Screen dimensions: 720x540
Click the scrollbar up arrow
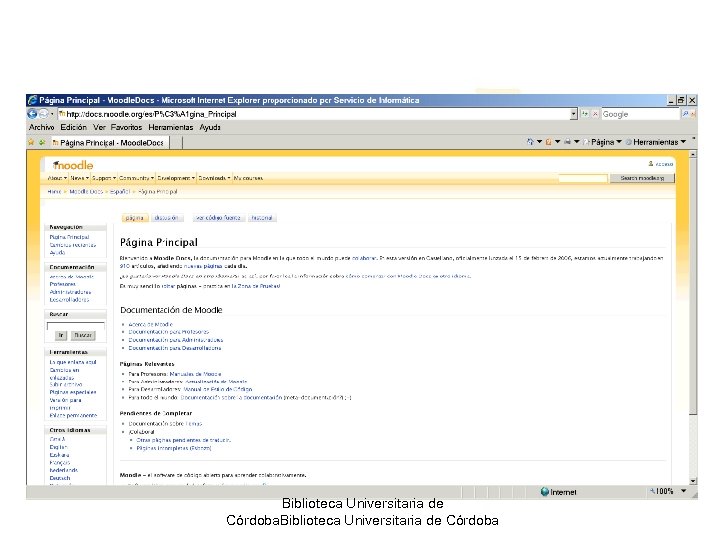click(693, 154)
